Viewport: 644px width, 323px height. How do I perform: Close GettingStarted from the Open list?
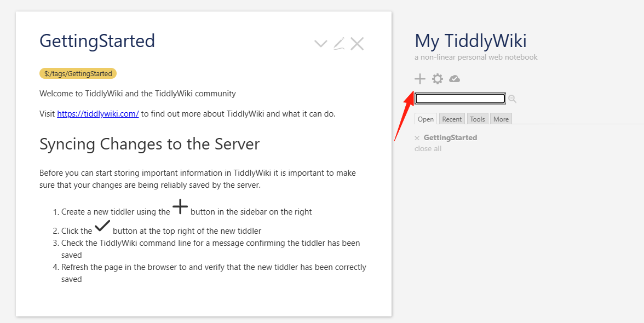coord(417,138)
